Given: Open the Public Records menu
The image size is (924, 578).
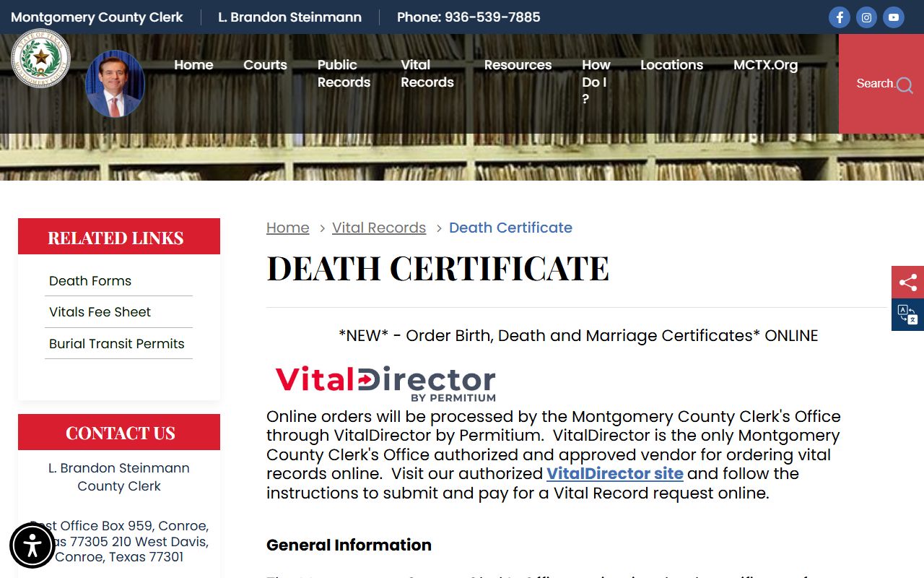Looking at the screenshot, I should pyautogui.click(x=344, y=74).
